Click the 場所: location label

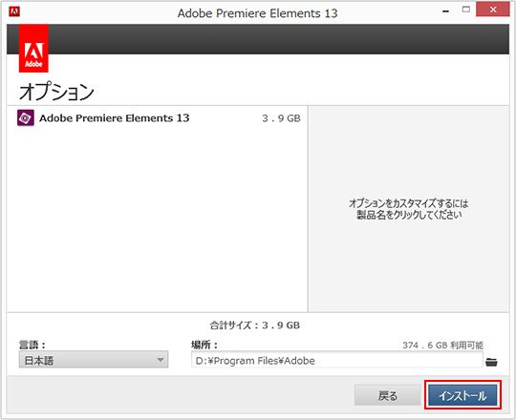pyautogui.click(x=204, y=345)
